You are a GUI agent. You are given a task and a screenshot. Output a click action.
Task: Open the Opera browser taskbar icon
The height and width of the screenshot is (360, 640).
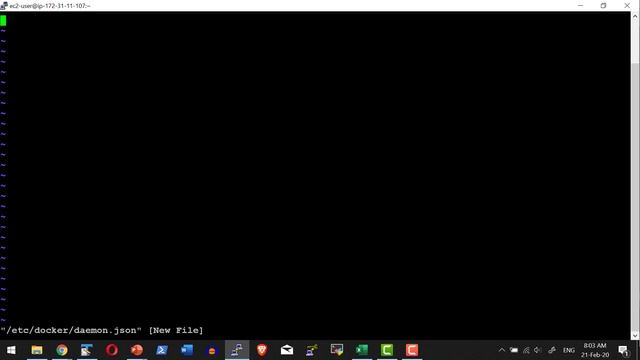112,350
